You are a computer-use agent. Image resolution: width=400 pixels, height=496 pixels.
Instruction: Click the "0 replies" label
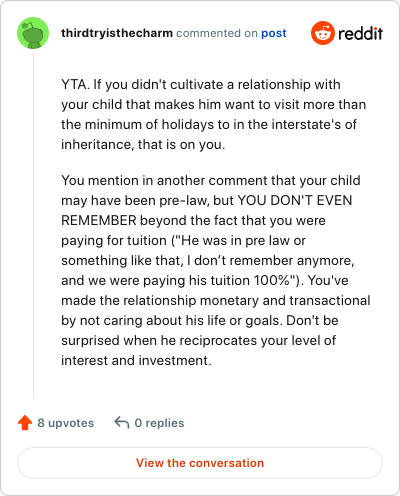(x=159, y=423)
